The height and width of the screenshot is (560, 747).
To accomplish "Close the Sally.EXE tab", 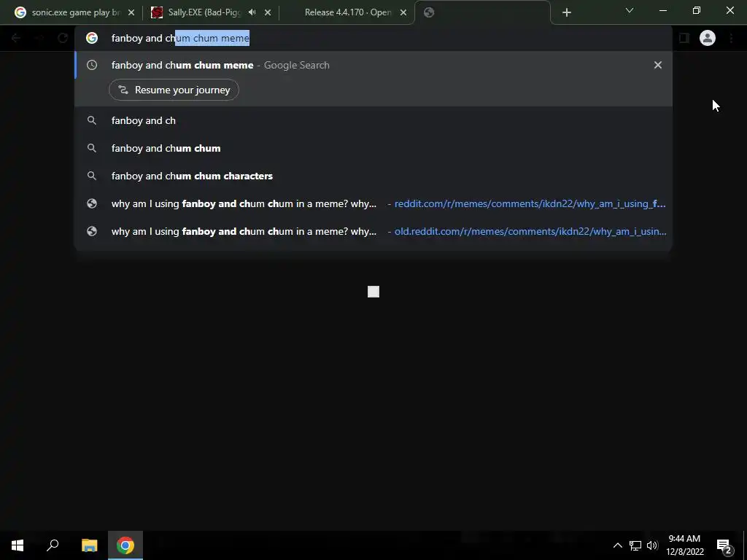I will tap(268, 13).
